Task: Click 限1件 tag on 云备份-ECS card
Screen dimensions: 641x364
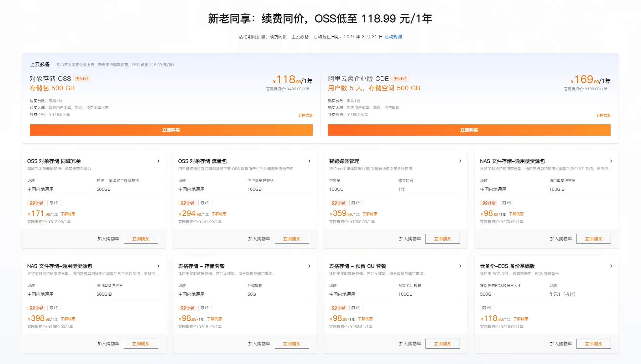Action: click(x=487, y=308)
